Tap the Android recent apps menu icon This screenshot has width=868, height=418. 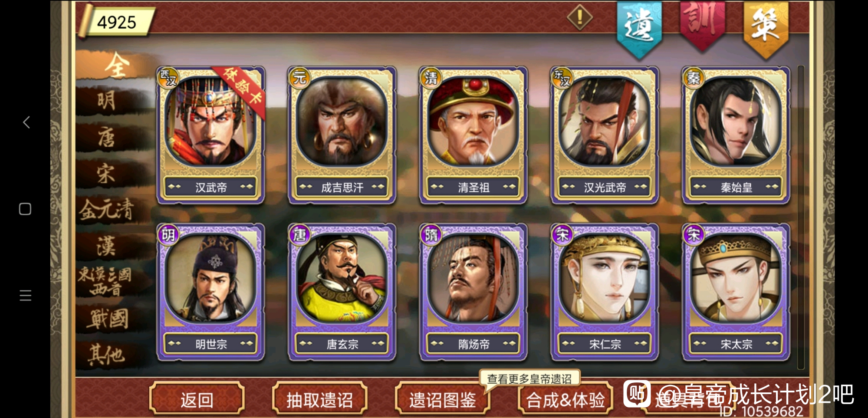(x=25, y=296)
